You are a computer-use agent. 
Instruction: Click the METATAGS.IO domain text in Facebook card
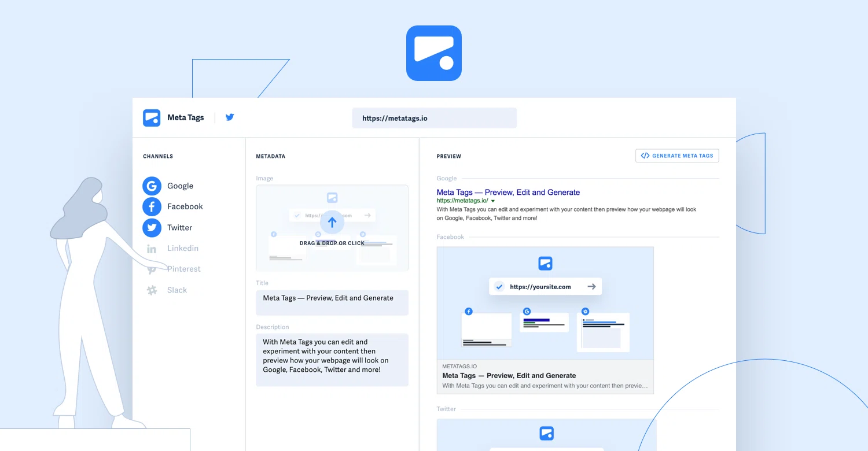pyautogui.click(x=459, y=367)
